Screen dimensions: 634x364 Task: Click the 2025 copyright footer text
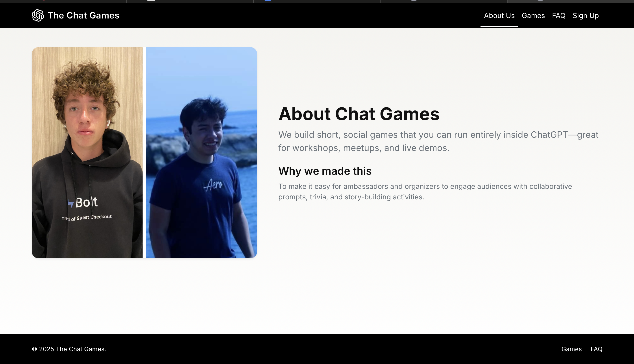point(69,349)
